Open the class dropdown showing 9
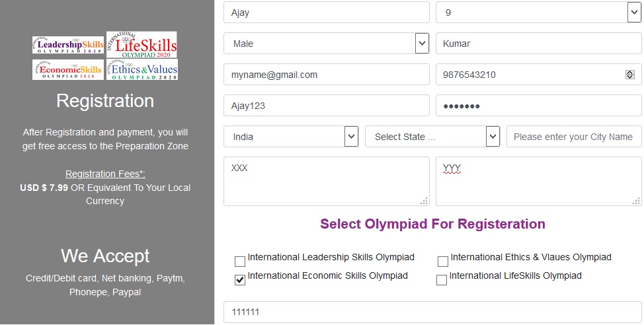This screenshot has height=325, width=644. click(x=538, y=13)
